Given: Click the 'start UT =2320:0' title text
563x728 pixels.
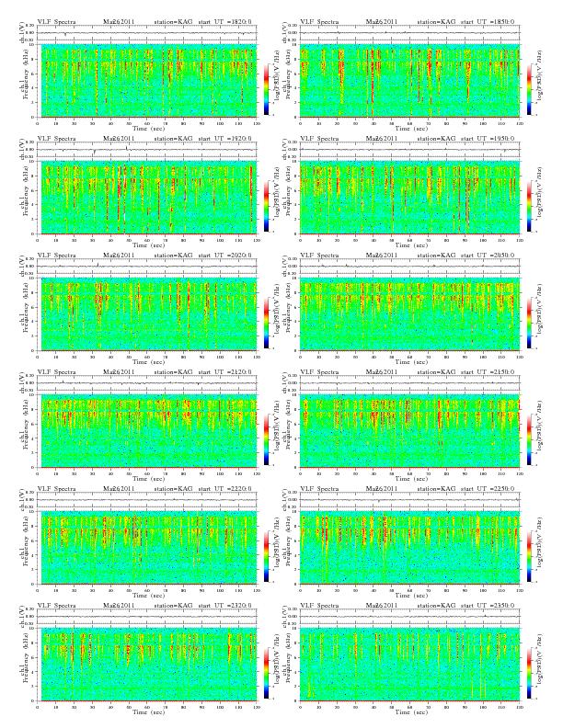Looking at the screenshot, I should 224,606.
